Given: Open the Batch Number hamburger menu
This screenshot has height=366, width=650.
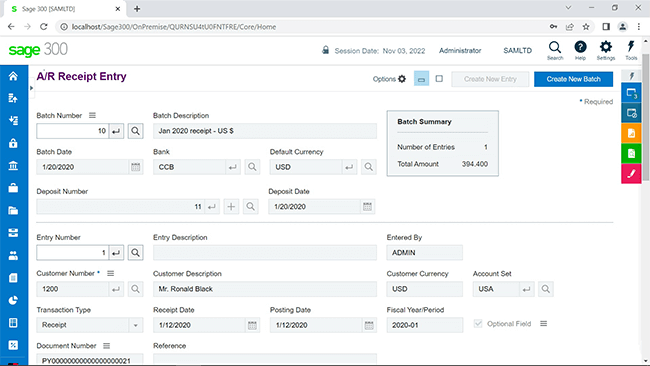Looking at the screenshot, I should 92,115.
